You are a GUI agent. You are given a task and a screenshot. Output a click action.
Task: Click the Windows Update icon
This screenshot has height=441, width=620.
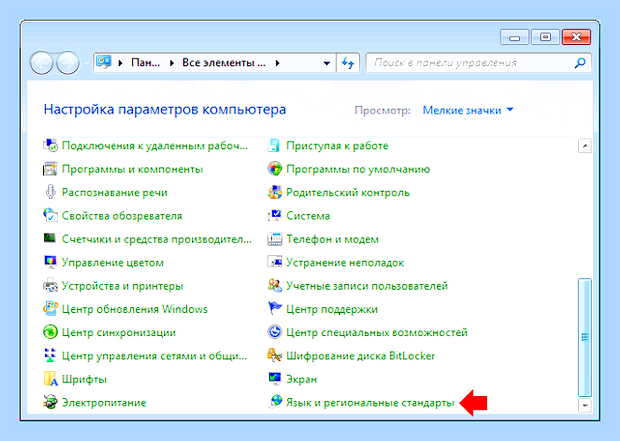tap(50, 309)
